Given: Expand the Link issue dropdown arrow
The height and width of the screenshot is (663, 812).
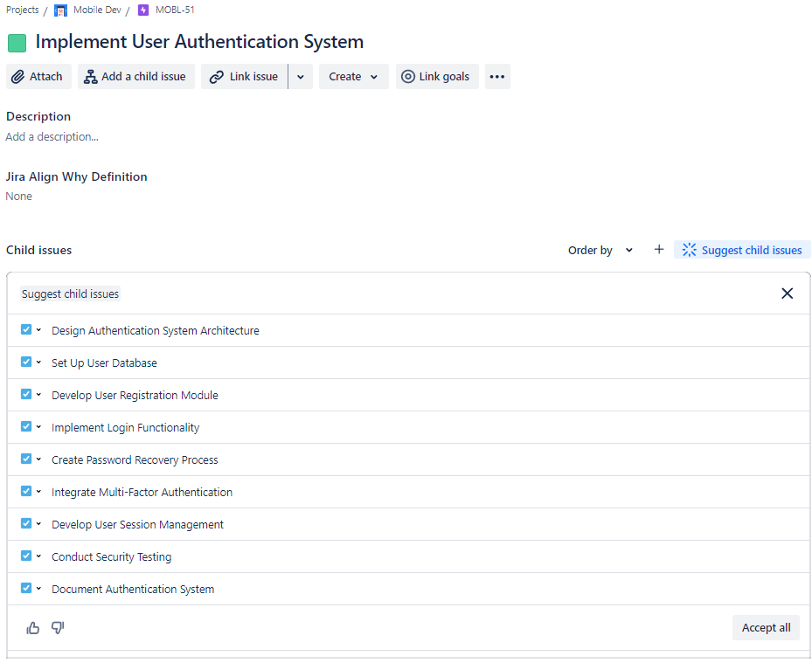Looking at the screenshot, I should point(300,77).
